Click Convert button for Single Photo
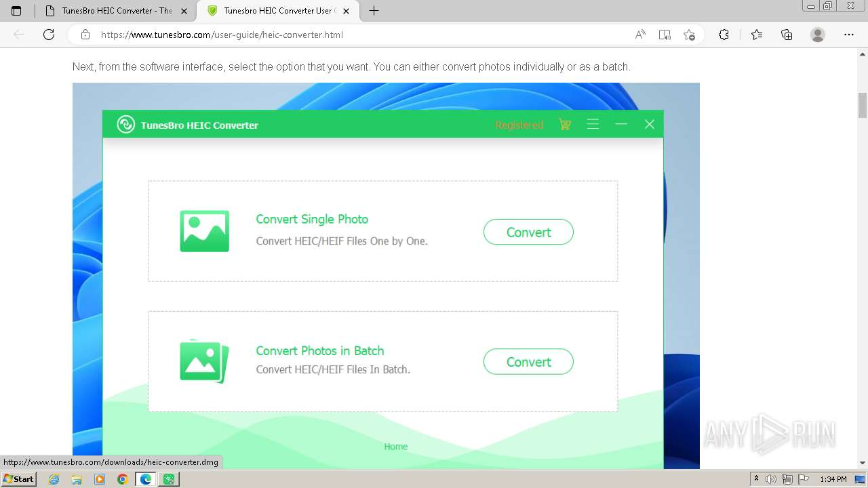Screen dimensions: 868x488 528,232
